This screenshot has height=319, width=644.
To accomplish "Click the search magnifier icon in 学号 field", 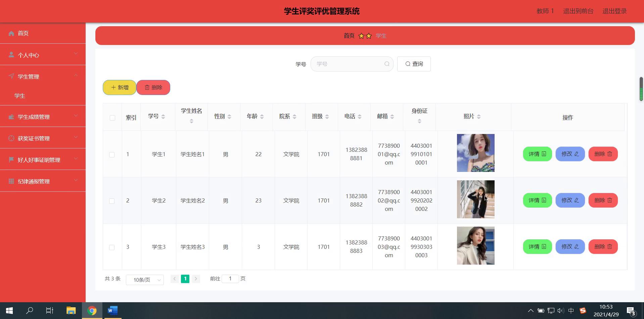I will [x=387, y=64].
